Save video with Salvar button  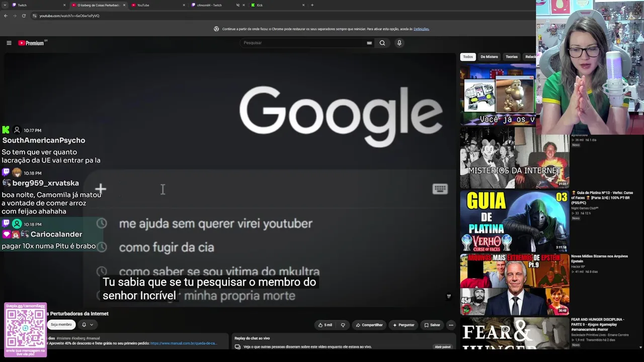tap(432, 325)
